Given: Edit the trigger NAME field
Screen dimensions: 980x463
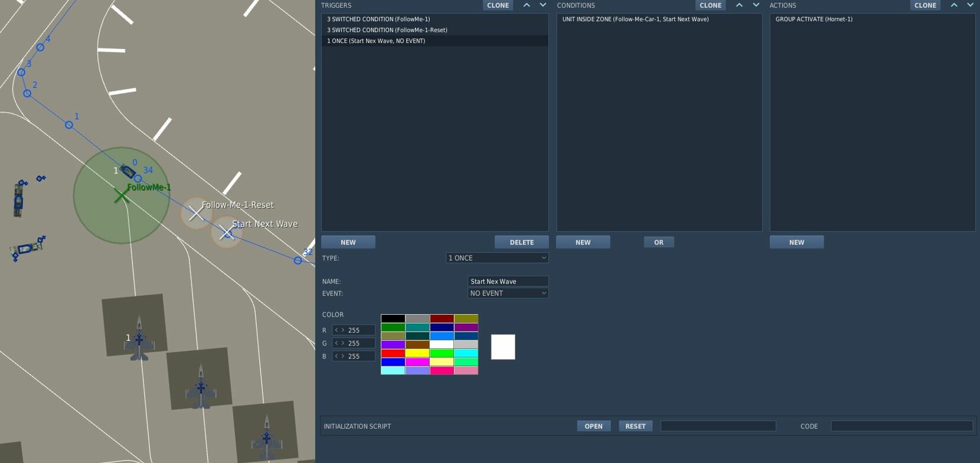Looking at the screenshot, I should (x=508, y=282).
